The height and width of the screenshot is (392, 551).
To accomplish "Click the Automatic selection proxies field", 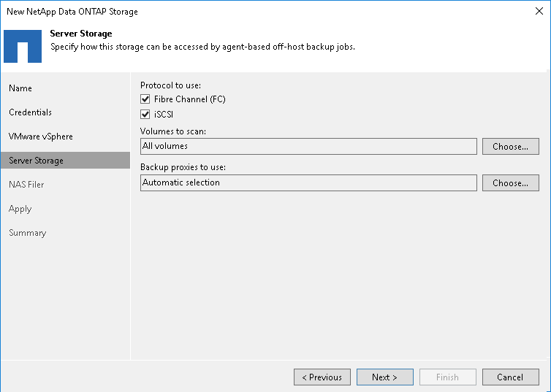I will tap(308, 182).
